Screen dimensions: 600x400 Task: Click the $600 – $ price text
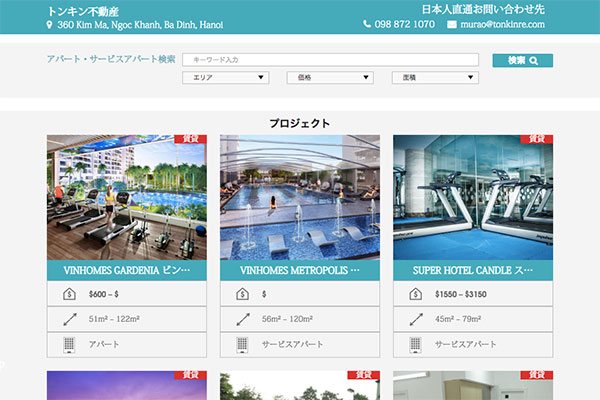pos(104,294)
